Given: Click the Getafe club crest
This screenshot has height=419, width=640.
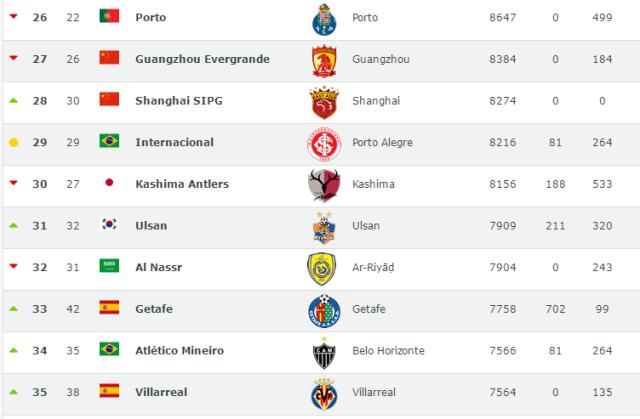Looking at the screenshot, I should point(324,311).
